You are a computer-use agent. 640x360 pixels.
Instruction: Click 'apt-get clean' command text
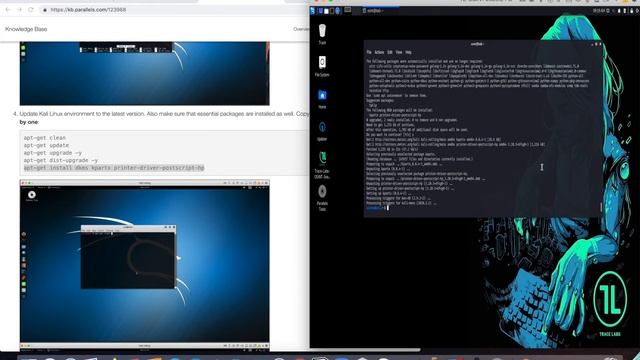[x=44, y=138]
